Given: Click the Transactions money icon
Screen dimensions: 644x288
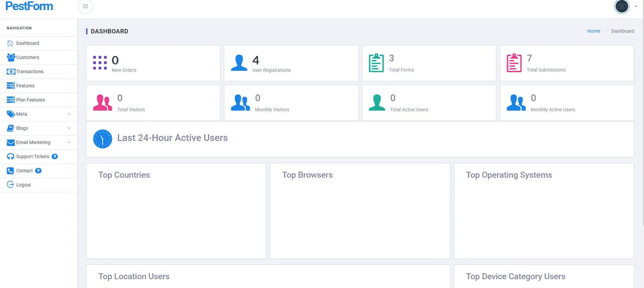Looking at the screenshot, I should pyautogui.click(x=11, y=72).
